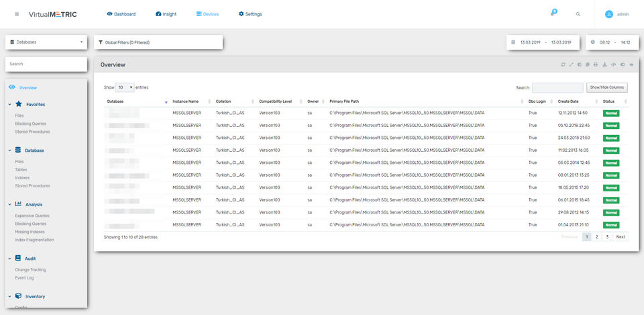This screenshot has width=644, height=315.
Task: Select page 1 in pagination
Action: click(x=586, y=237)
